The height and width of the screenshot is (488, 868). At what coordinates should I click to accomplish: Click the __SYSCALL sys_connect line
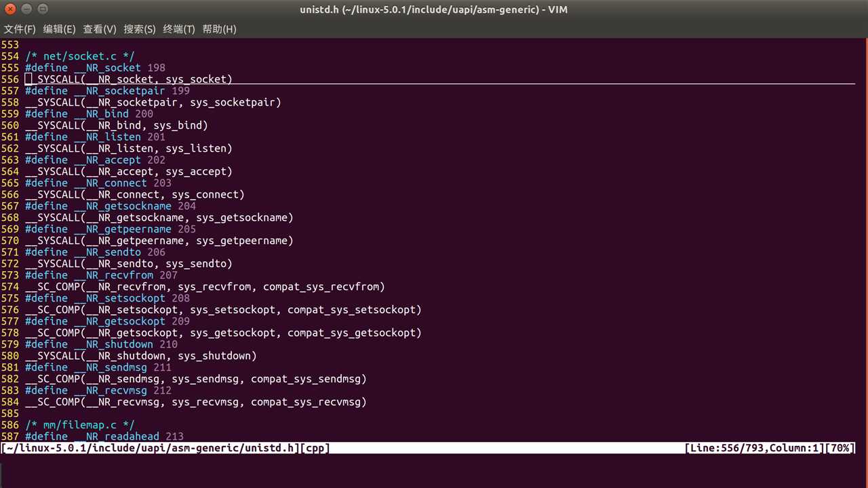135,195
